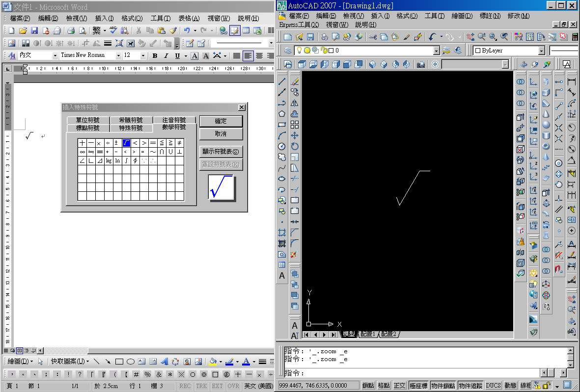Select the Copy object tool in AutoCAD
This screenshot has height=392, width=580.
click(295, 92)
